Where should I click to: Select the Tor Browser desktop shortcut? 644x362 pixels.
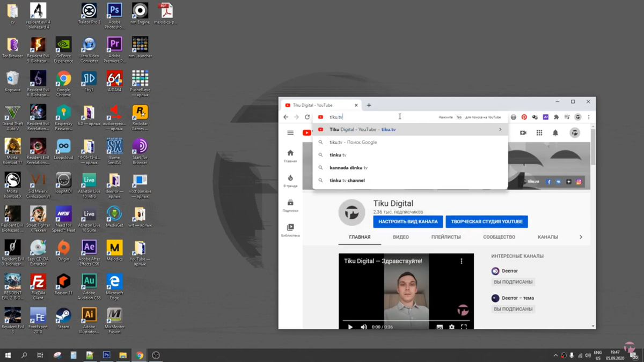12,48
